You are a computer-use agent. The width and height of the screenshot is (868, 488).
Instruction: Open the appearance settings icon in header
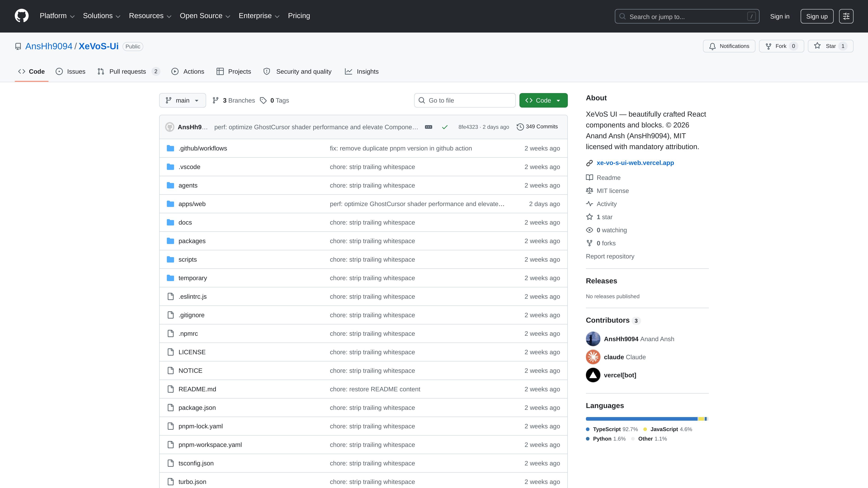846,16
